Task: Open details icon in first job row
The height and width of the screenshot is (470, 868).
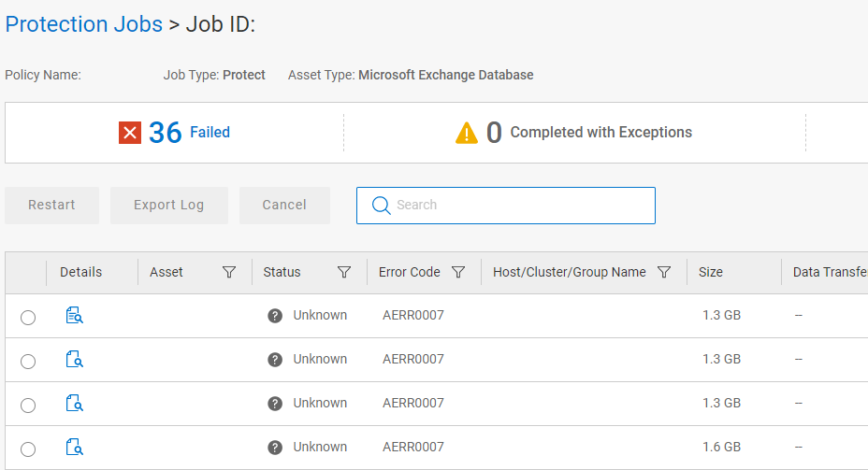Action: pos(75,317)
